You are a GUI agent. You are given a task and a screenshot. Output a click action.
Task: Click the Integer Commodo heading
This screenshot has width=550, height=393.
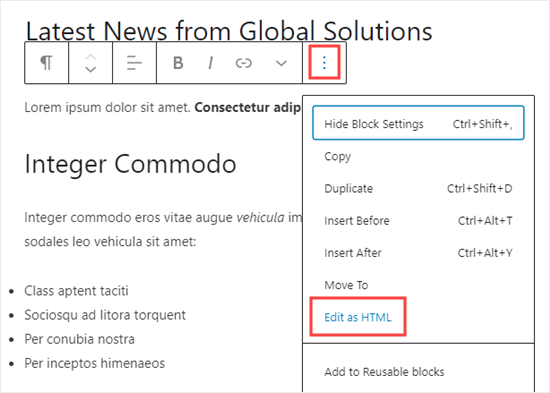click(130, 164)
